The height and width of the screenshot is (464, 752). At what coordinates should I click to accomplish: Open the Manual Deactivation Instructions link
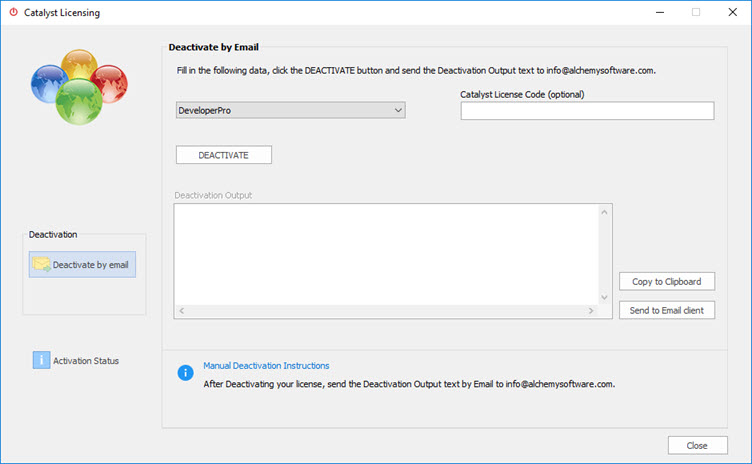coord(266,366)
